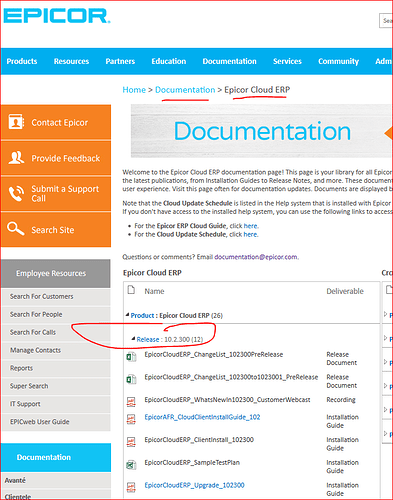Click the search box at top right

[x=386, y=21]
